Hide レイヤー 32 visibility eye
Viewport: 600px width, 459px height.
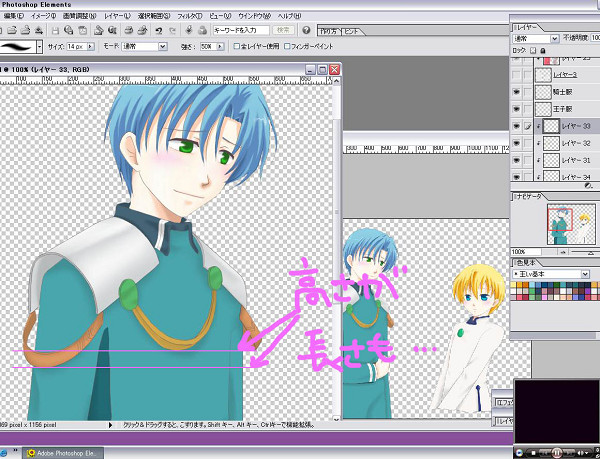(x=517, y=143)
